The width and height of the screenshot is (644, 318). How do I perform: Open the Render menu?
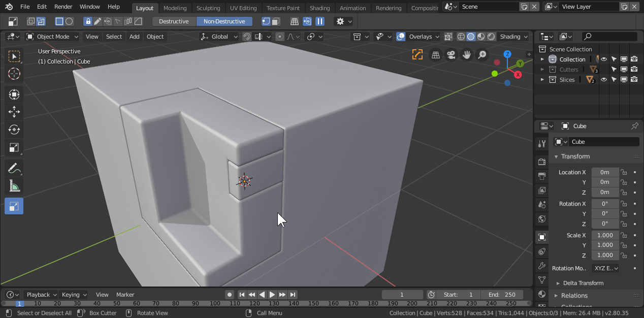pyautogui.click(x=63, y=7)
